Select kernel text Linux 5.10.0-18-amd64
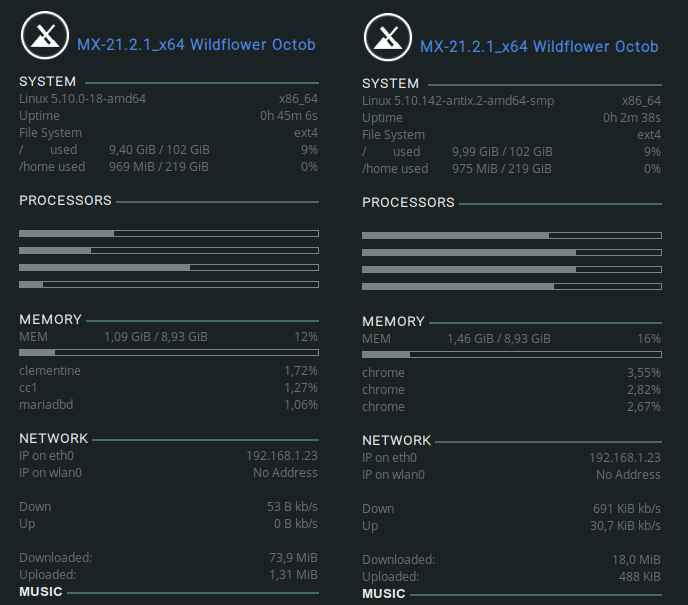This screenshot has height=605, width=688. coord(82,99)
